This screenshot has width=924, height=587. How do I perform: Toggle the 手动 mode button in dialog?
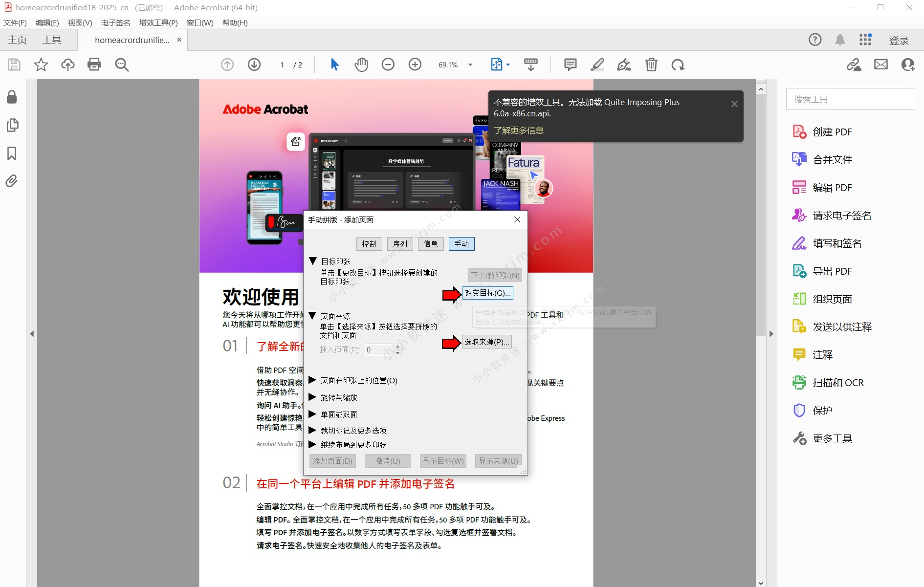pos(462,244)
